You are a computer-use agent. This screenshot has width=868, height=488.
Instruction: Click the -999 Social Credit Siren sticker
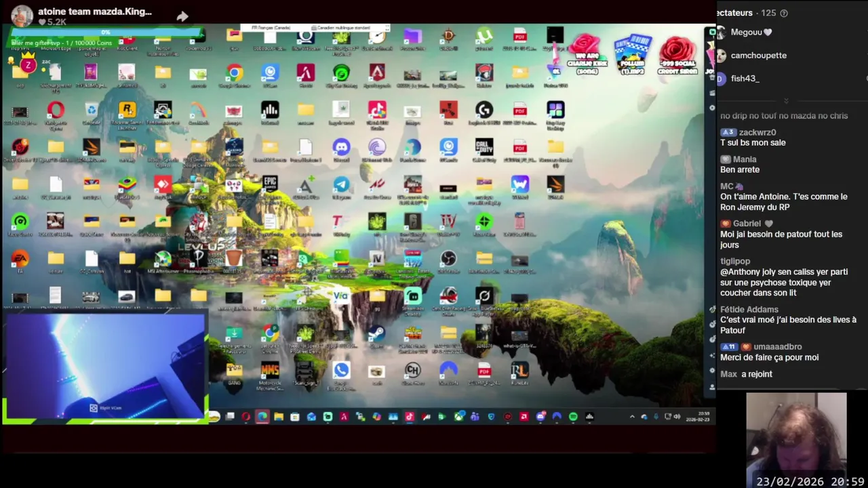pyautogui.click(x=677, y=54)
